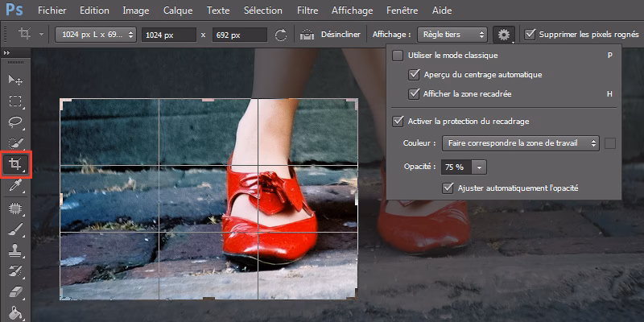Image resolution: width=644 pixels, height=322 pixels.
Task: Click the Désincliner straighten icon
Action: tap(307, 35)
